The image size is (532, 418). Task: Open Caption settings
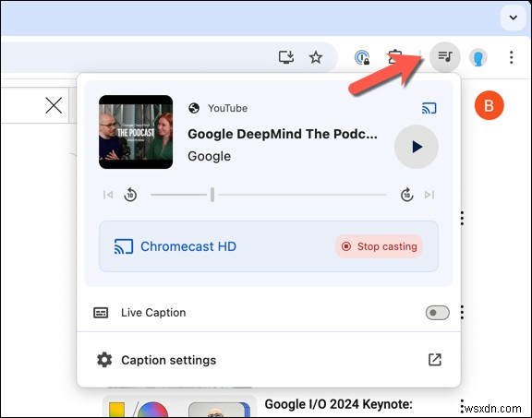[x=269, y=360]
